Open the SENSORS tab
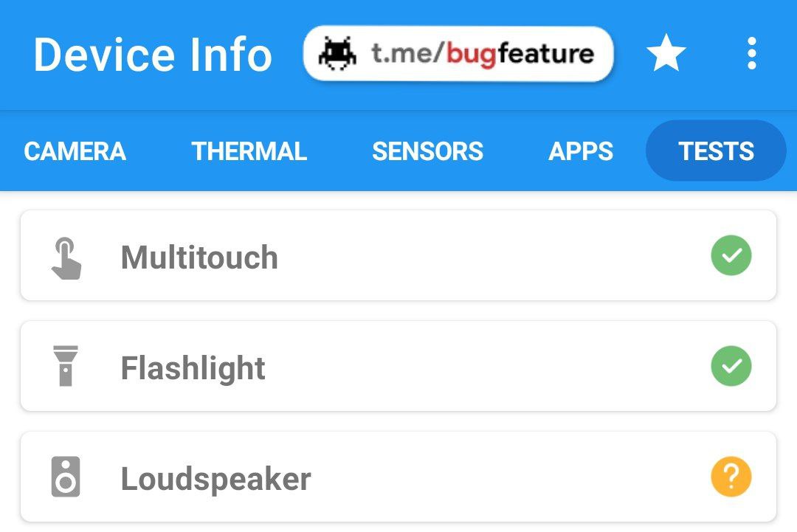Image resolution: width=797 pixels, height=532 pixels. (427, 151)
